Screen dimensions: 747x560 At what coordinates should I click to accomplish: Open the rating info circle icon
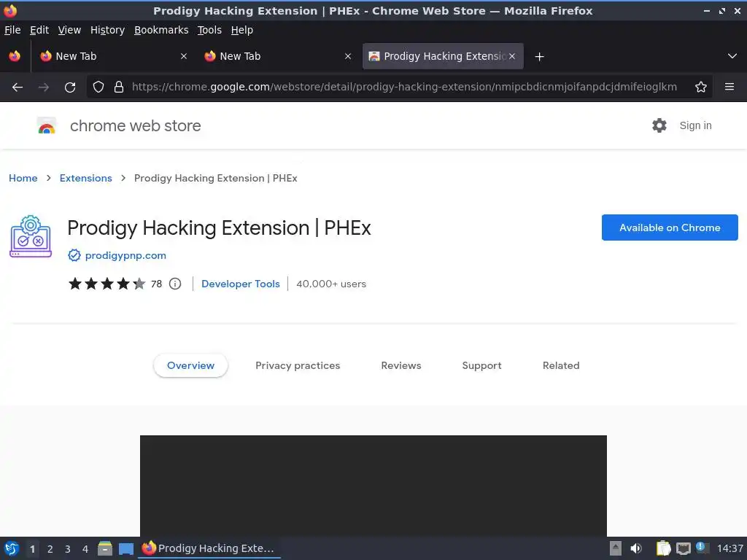[x=175, y=284]
